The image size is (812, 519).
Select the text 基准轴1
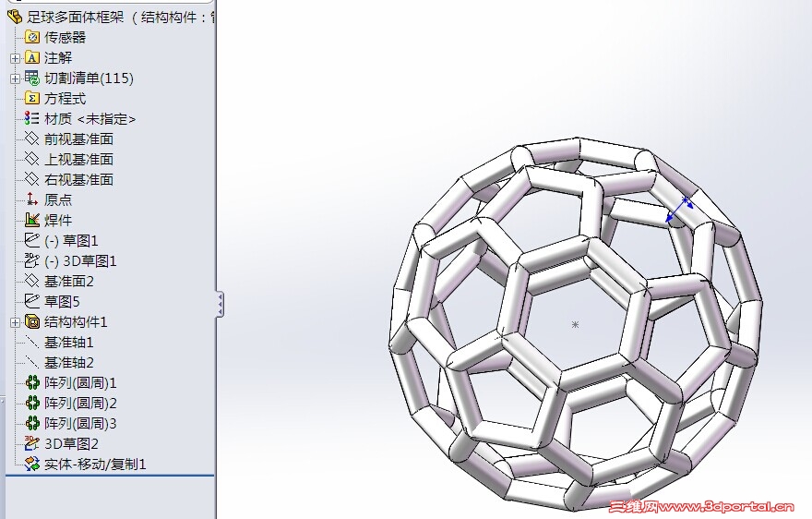coord(69,343)
